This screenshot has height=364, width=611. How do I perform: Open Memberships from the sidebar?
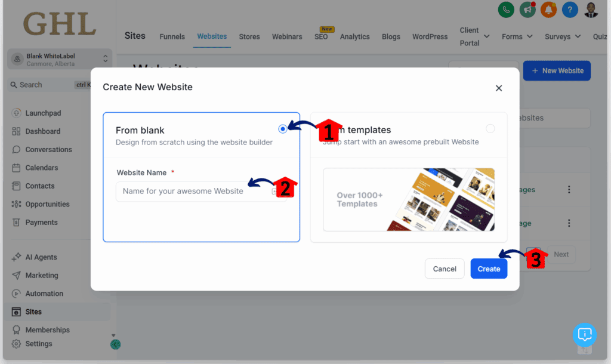tap(48, 330)
